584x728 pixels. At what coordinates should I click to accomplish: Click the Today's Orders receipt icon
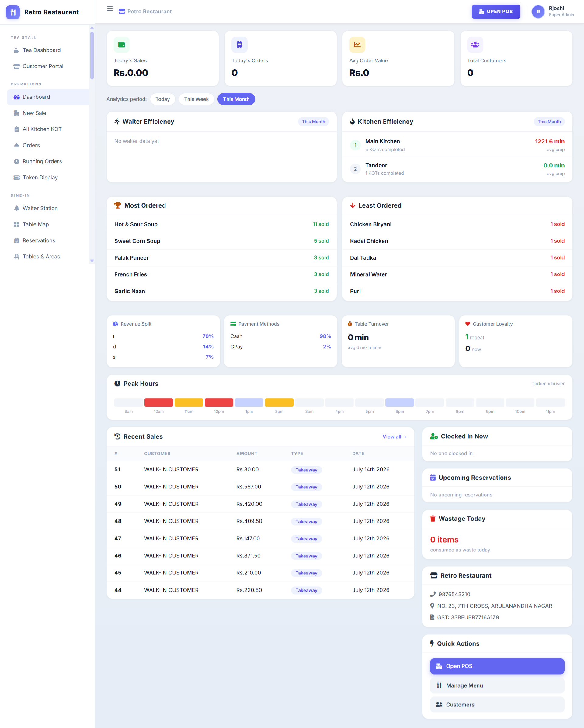[x=239, y=45]
